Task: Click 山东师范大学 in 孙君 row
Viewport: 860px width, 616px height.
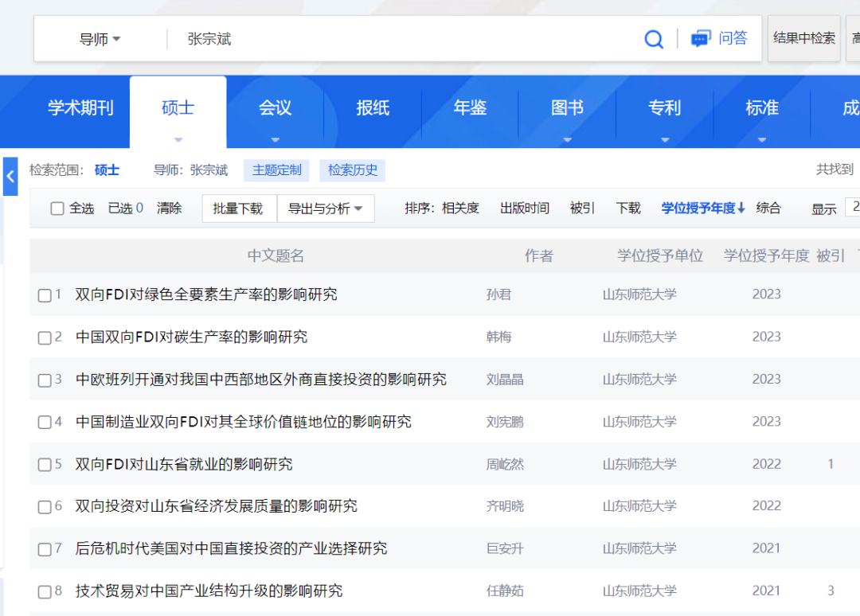Action: [639, 294]
